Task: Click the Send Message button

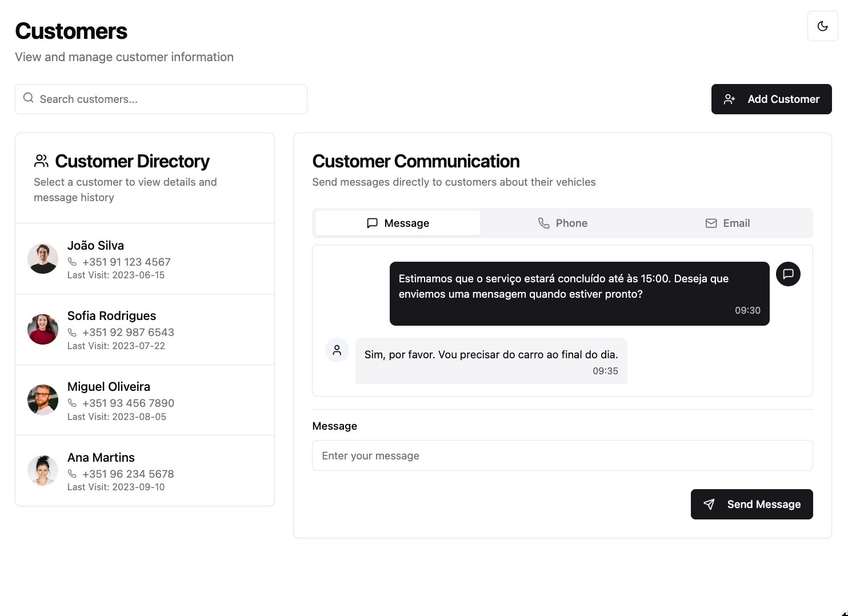Action: click(x=751, y=504)
